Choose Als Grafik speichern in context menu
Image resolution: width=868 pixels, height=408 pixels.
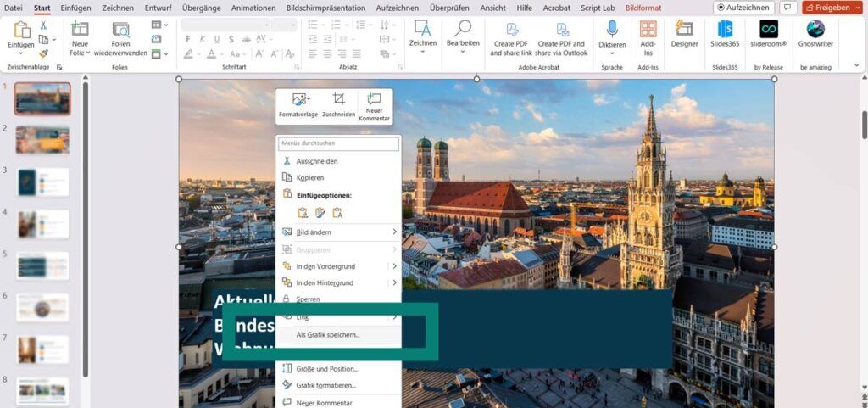coord(328,335)
